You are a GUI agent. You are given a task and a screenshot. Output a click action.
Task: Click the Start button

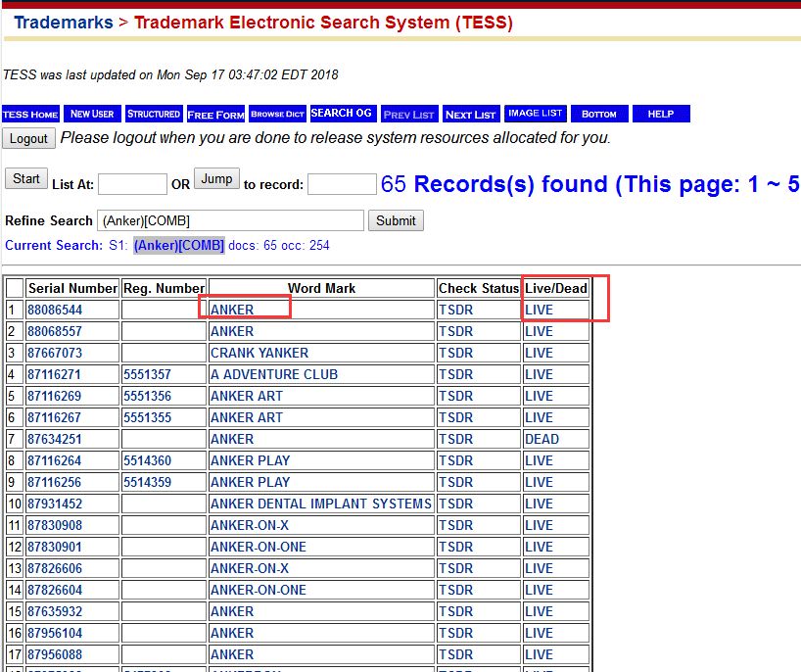[x=26, y=178]
